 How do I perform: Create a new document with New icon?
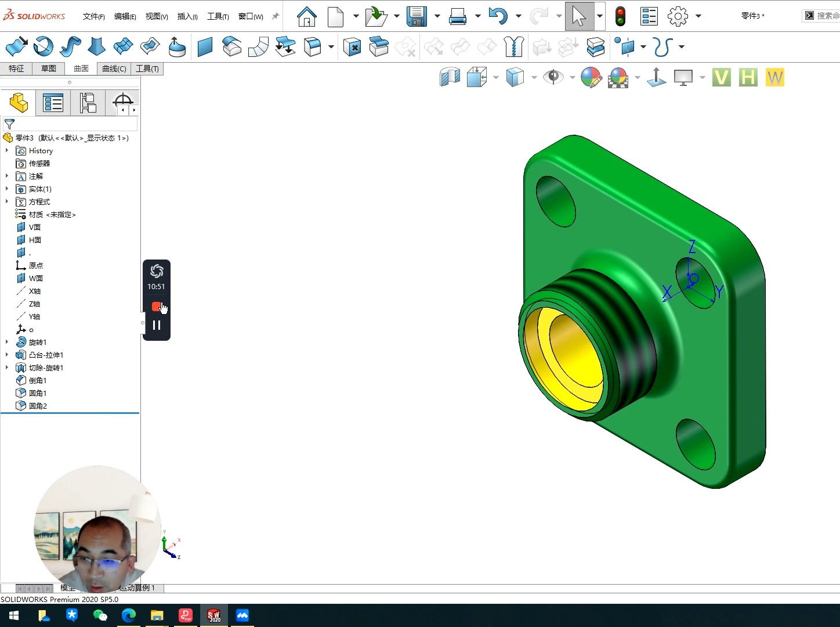pyautogui.click(x=336, y=16)
